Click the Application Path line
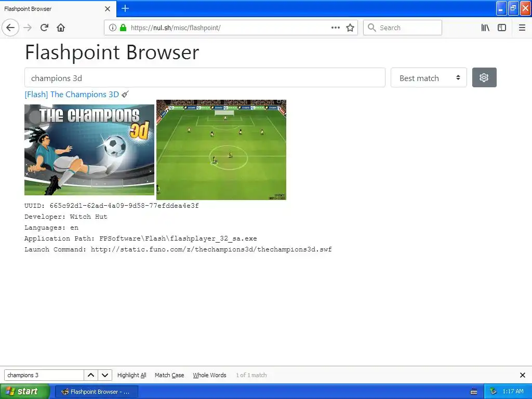This screenshot has height=399, width=532. pyautogui.click(x=140, y=238)
